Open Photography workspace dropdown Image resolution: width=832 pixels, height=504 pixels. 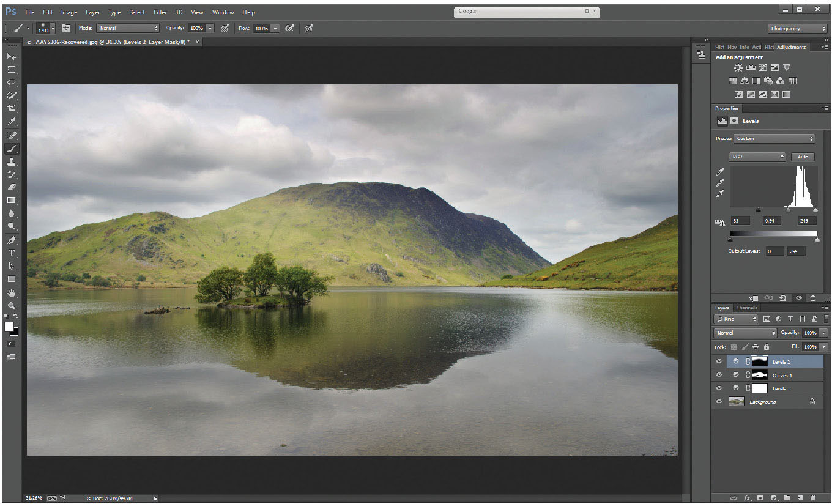pyautogui.click(x=798, y=28)
